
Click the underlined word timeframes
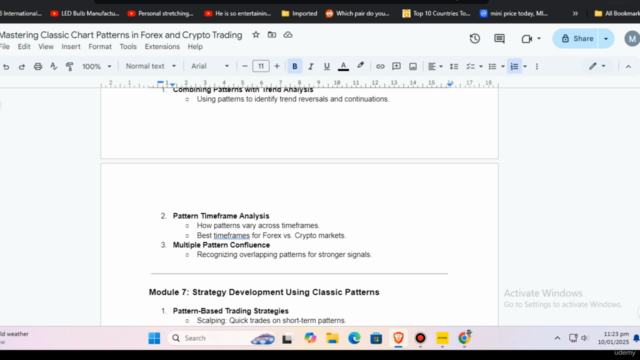[x=231, y=236]
